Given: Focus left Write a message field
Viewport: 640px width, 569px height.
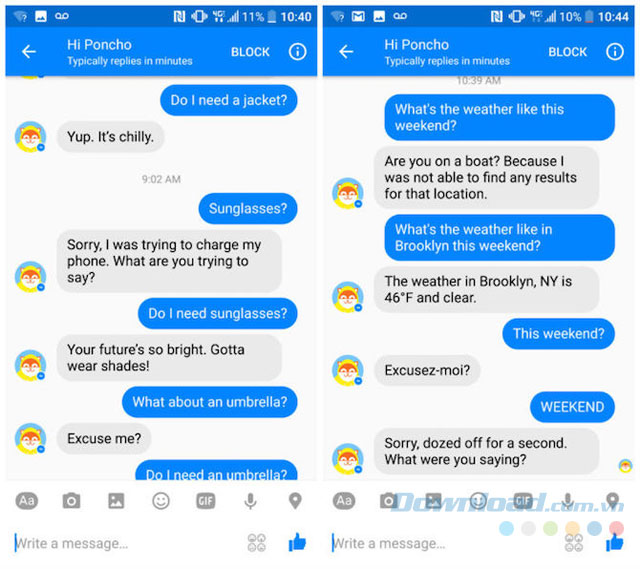Looking at the screenshot, I should (x=129, y=543).
